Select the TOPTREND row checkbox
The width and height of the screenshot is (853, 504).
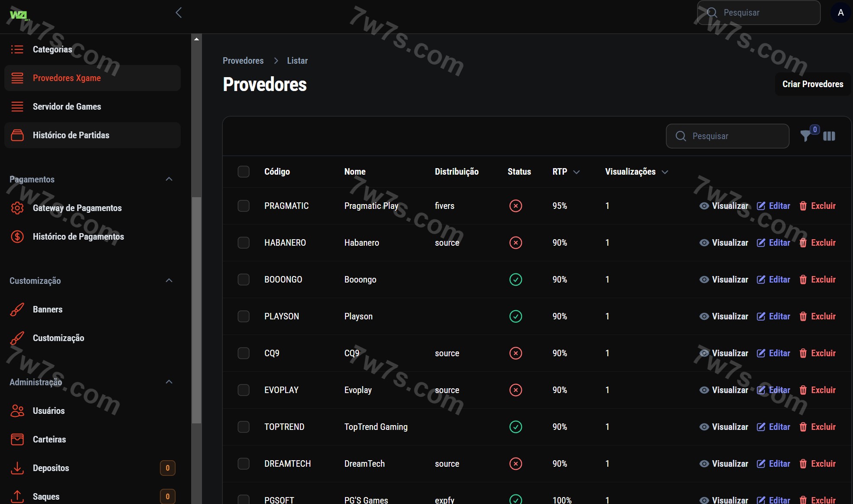tap(244, 427)
